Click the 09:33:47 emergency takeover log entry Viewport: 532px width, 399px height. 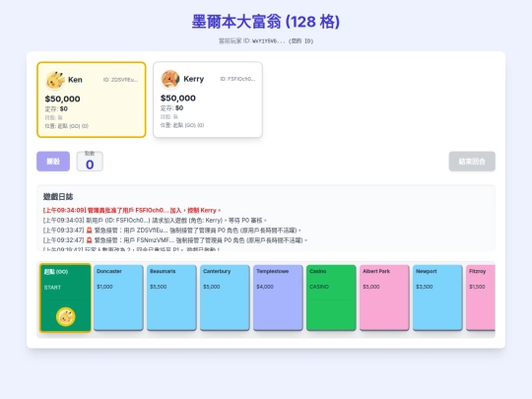tap(172, 231)
